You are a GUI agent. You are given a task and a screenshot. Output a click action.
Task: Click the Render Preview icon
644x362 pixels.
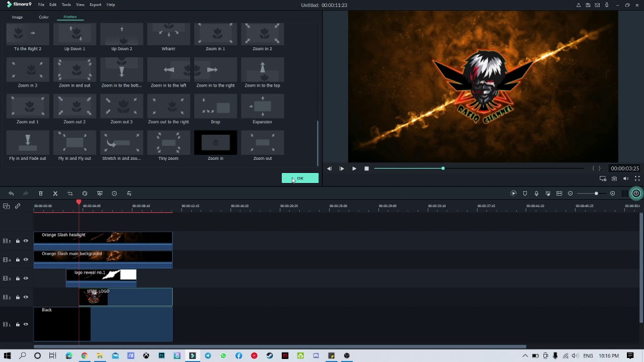coord(513,194)
